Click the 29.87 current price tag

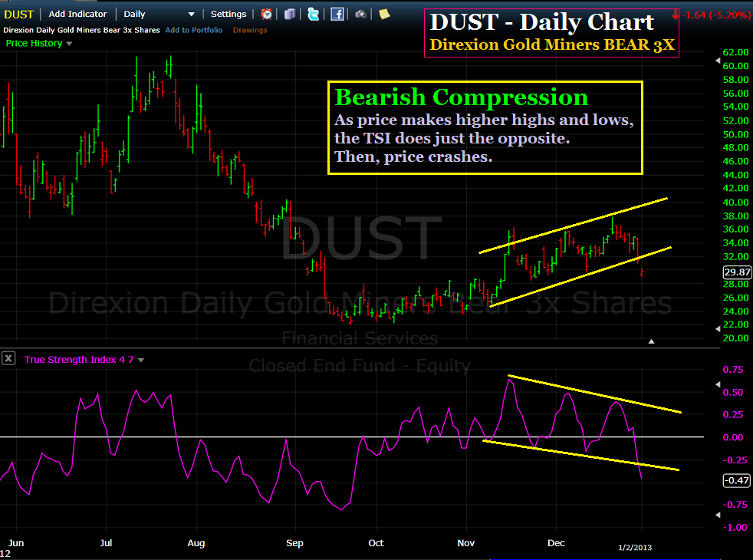coord(736,272)
